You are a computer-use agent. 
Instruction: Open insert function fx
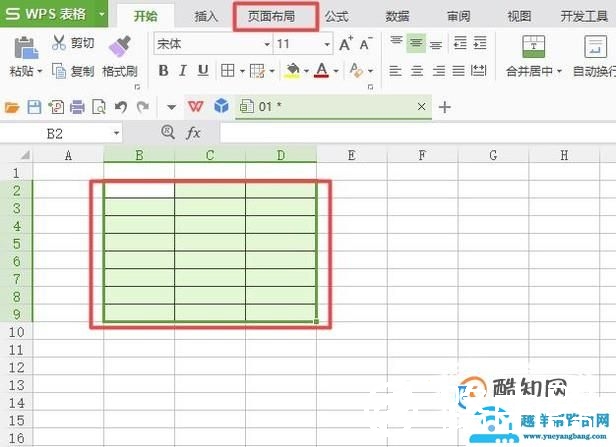[x=192, y=133]
